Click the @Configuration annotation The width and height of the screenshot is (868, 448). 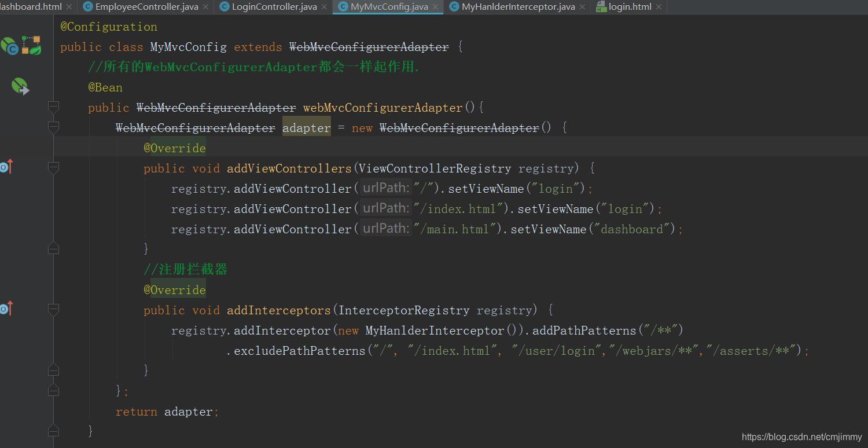tap(109, 27)
